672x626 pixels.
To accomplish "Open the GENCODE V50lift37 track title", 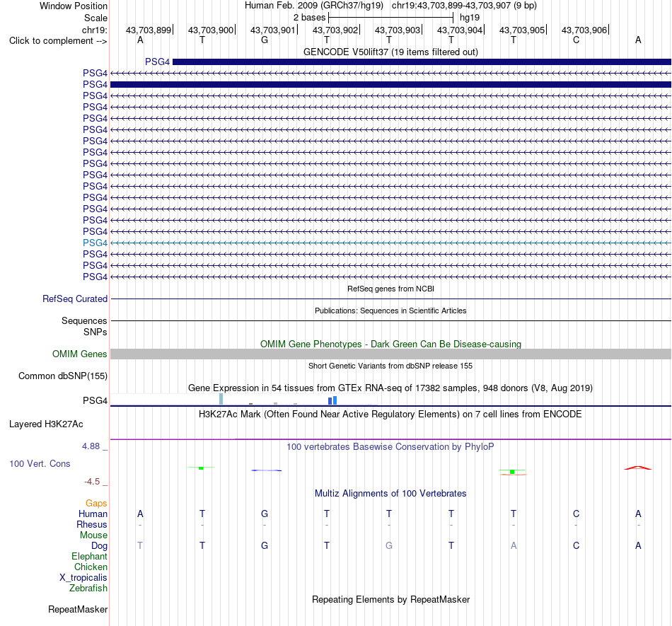I will [x=390, y=52].
